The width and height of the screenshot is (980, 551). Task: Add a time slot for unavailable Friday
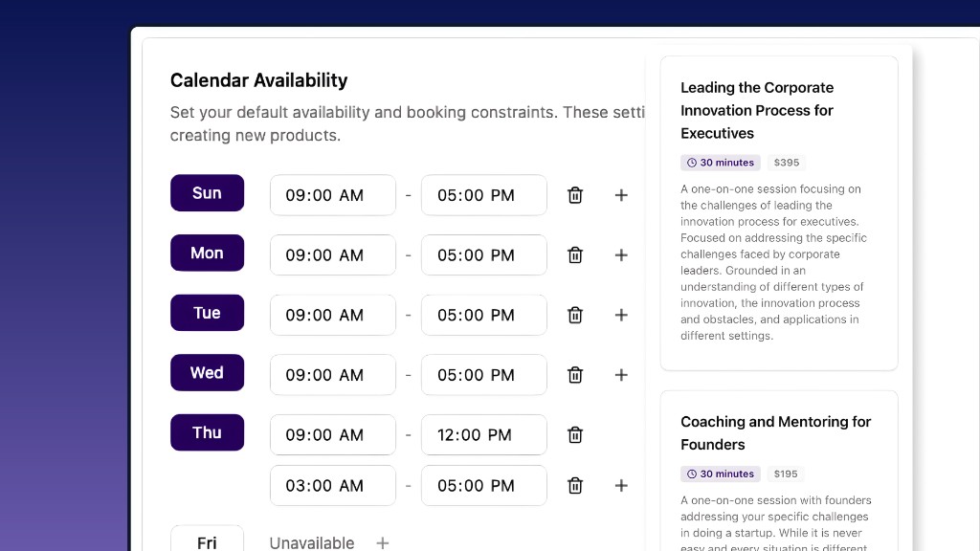(x=383, y=543)
